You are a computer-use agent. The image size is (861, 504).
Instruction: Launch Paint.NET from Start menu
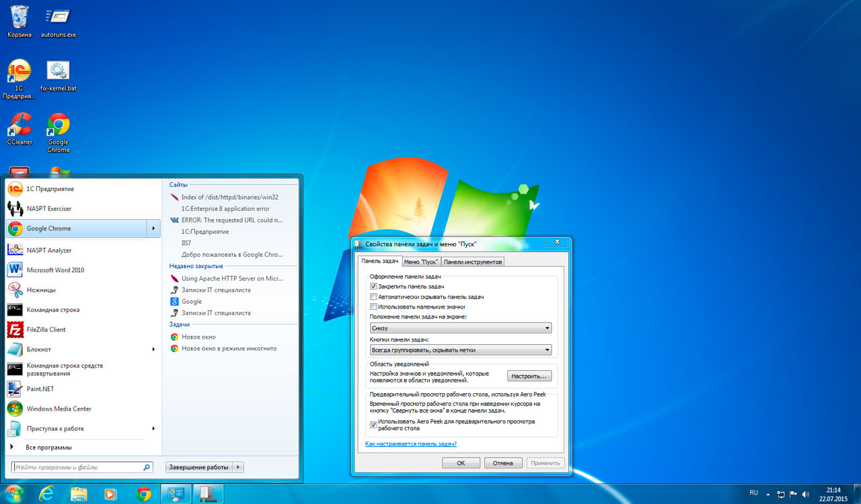pos(40,389)
